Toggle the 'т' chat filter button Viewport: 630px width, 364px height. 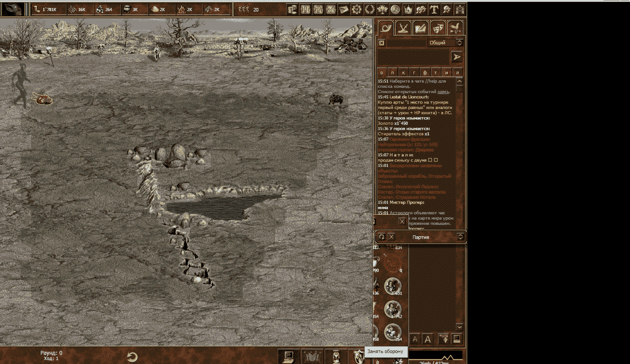point(436,73)
